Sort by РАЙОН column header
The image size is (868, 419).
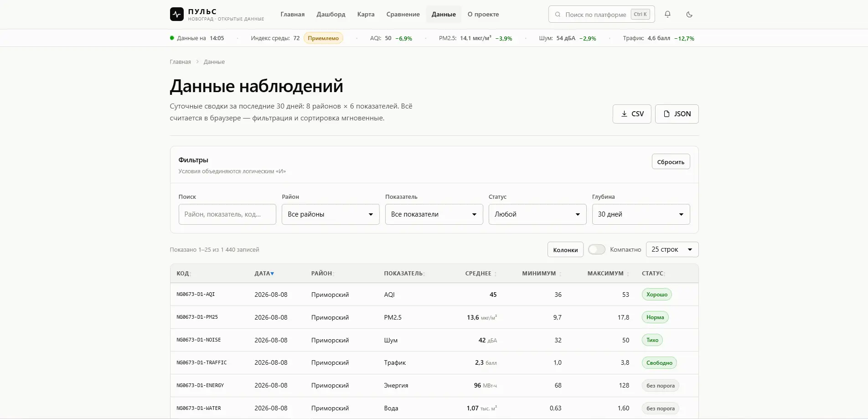click(x=323, y=274)
